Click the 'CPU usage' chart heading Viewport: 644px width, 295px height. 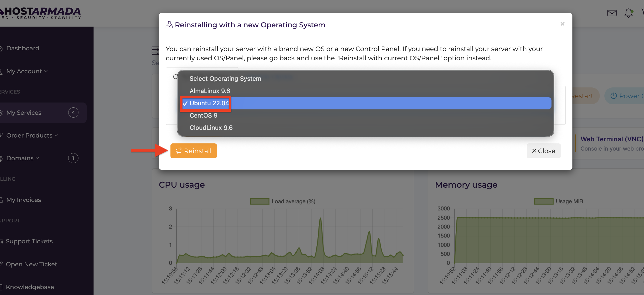(182, 185)
